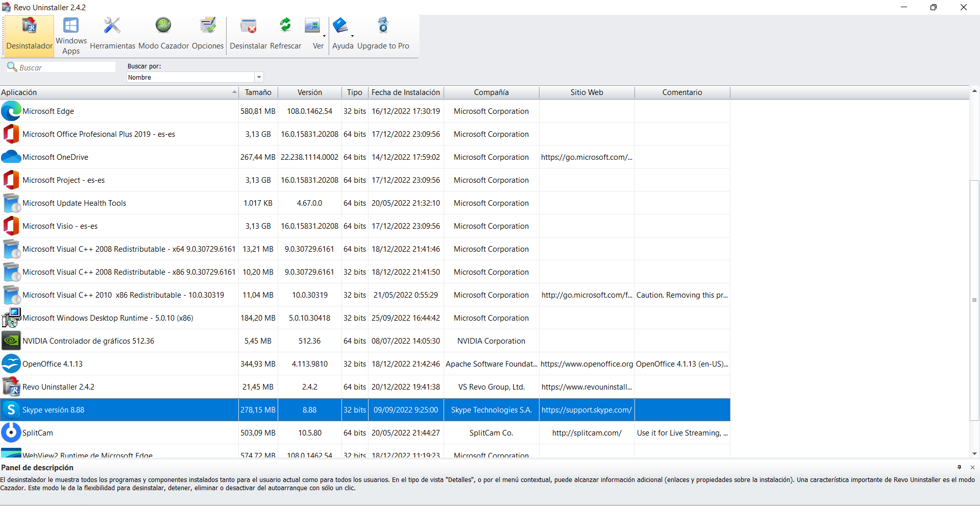Open the Herramientas tools icon
980x506 pixels.
tap(112, 26)
